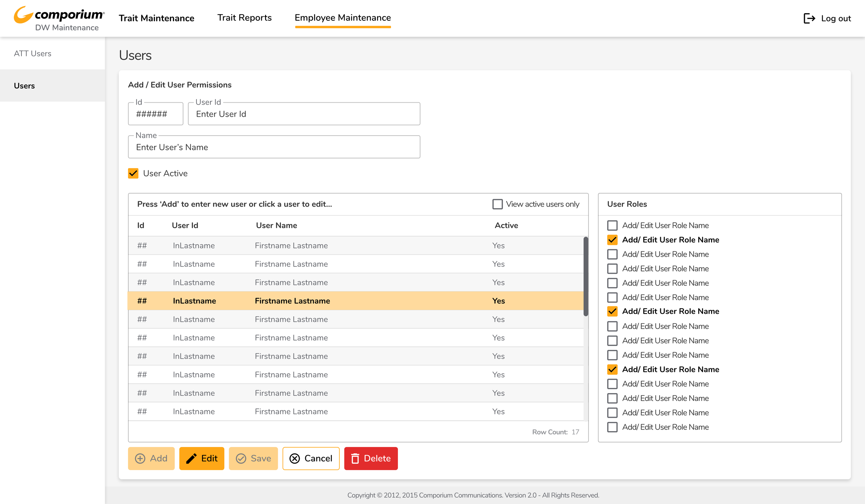Switch to Trait Reports tab

pos(244,18)
